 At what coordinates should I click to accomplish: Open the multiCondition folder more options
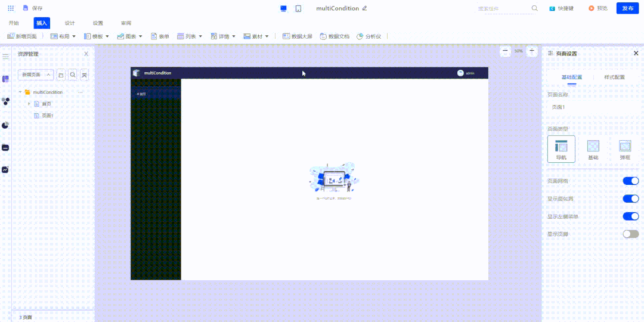[x=80, y=92]
